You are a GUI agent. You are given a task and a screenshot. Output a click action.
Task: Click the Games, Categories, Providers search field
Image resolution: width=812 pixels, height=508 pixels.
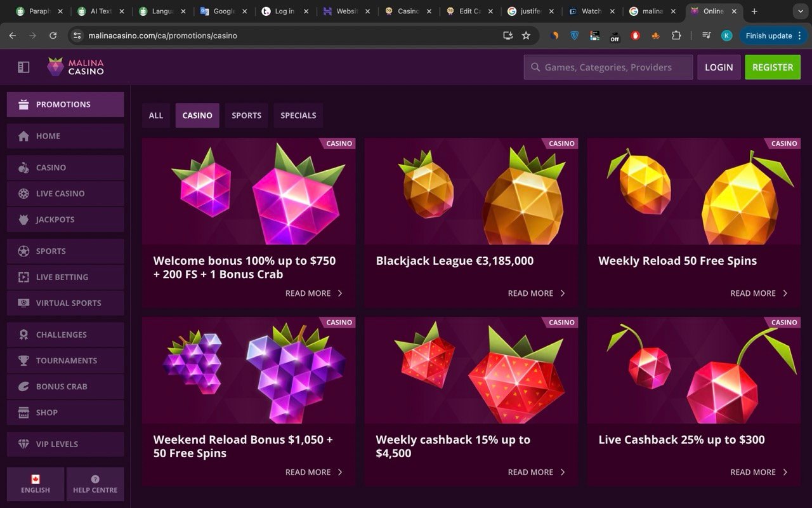pyautogui.click(x=608, y=67)
